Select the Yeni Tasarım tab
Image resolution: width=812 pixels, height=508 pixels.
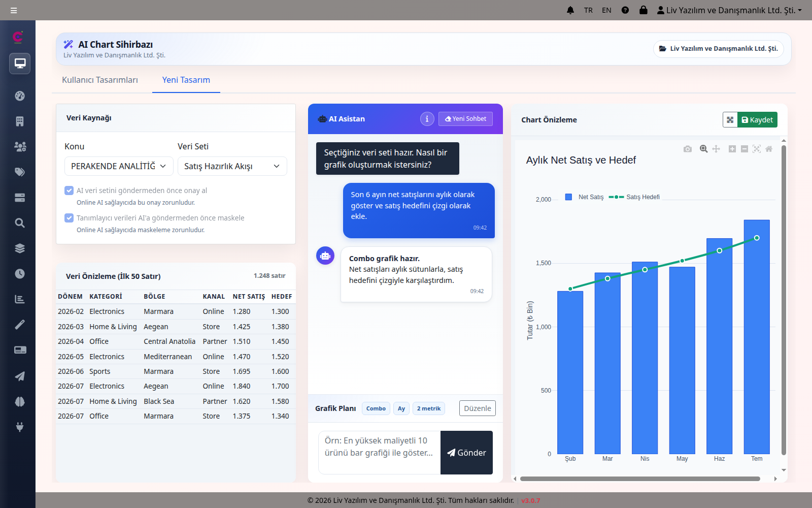(186, 80)
